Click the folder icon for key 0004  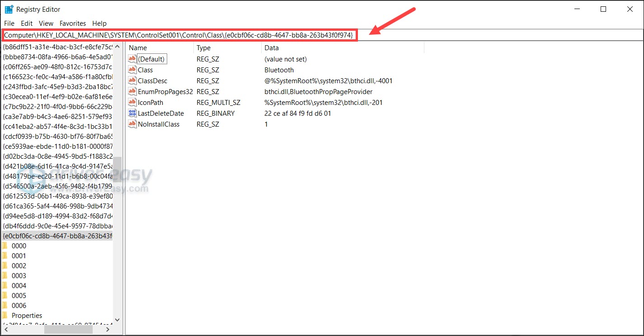5,286
